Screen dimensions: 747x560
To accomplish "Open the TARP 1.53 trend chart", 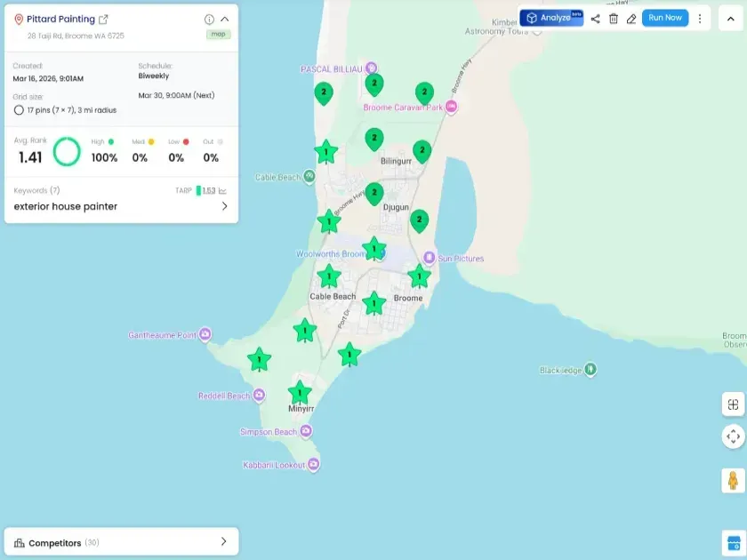I will point(222,191).
